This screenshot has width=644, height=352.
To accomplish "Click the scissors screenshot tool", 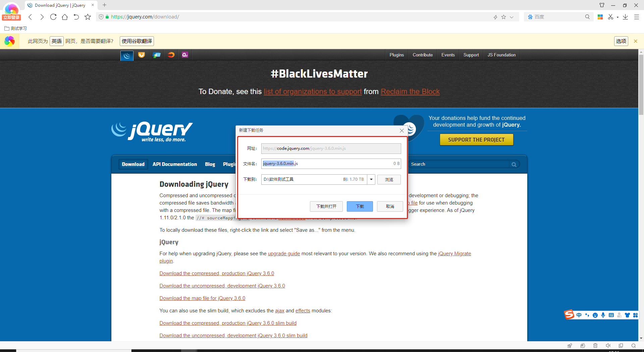I will click(610, 17).
